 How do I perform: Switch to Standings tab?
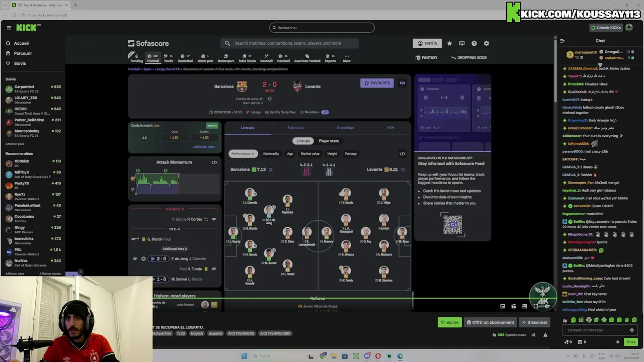pyautogui.click(x=345, y=128)
